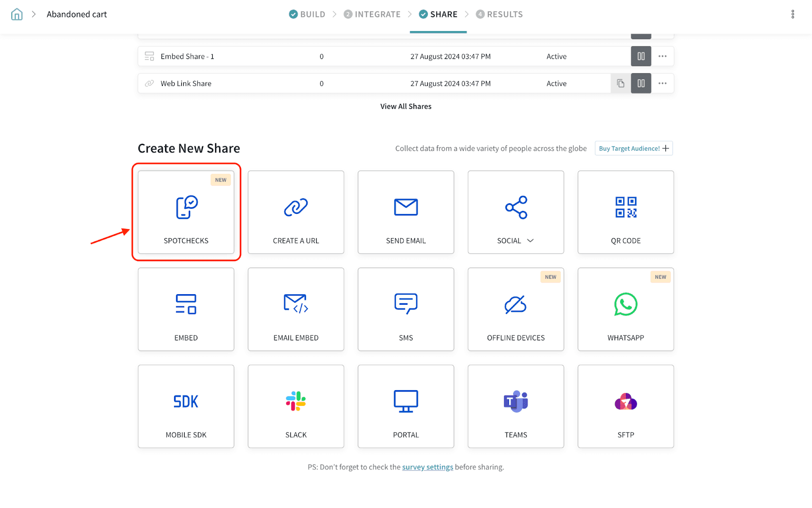Copy the Web Link Share link
Viewport: 812px width, 508px height.
(621, 83)
